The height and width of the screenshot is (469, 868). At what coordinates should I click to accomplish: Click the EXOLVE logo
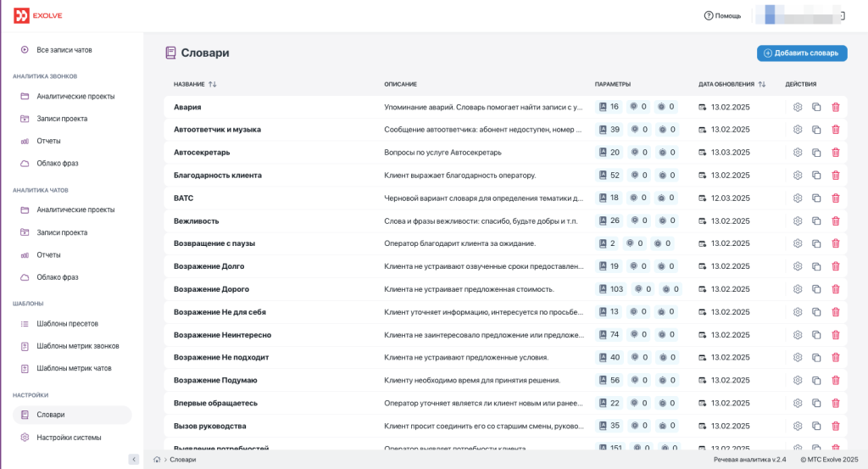(37, 15)
